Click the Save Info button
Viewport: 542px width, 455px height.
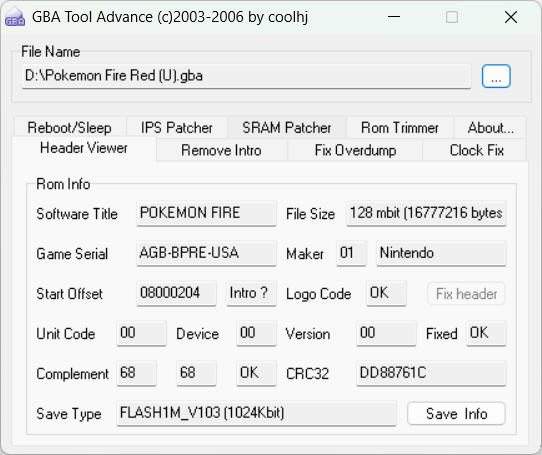click(x=456, y=414)
